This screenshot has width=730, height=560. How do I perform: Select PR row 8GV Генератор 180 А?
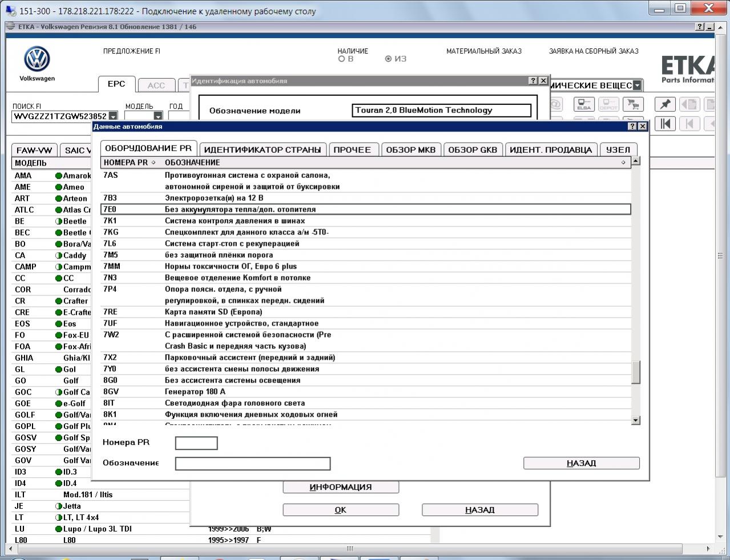[366, 392]
